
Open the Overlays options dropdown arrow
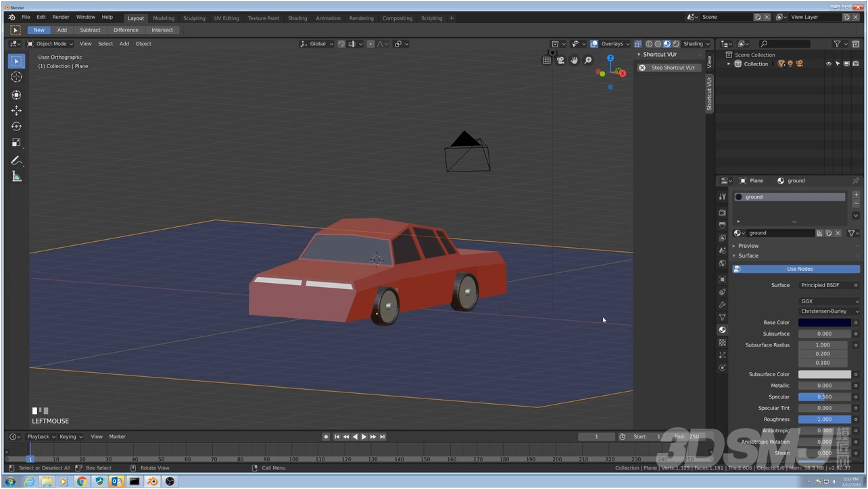(x=628, y=44)
